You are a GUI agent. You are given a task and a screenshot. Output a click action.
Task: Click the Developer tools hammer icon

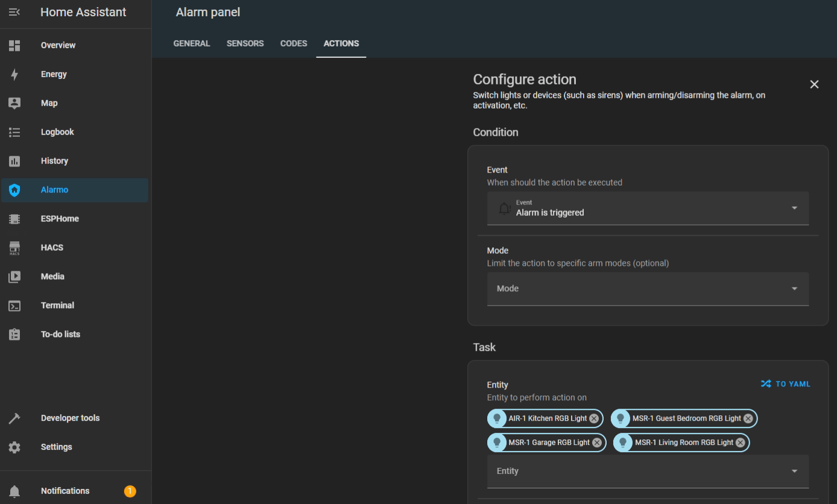click(x=14, y=418)
